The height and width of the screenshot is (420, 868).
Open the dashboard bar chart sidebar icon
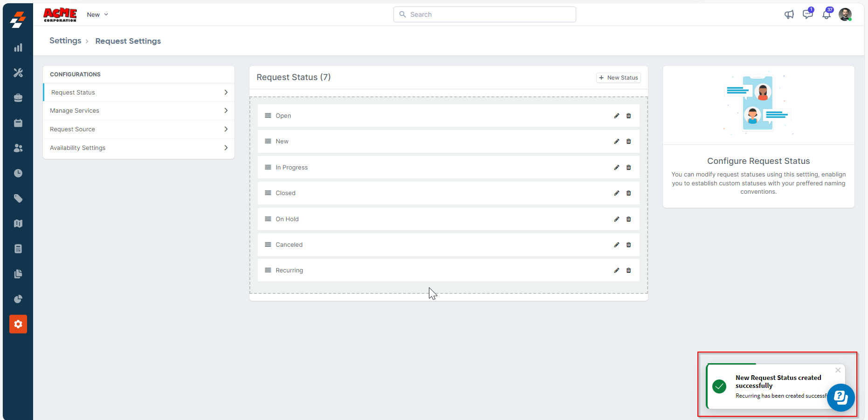(x=18, y=48)
